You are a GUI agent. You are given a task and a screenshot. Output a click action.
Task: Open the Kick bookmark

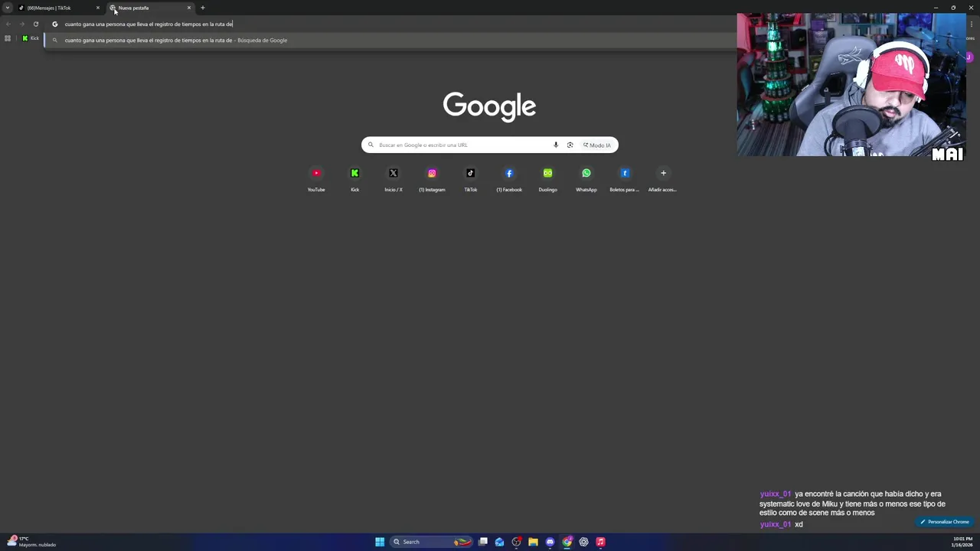tap(31, 38)
